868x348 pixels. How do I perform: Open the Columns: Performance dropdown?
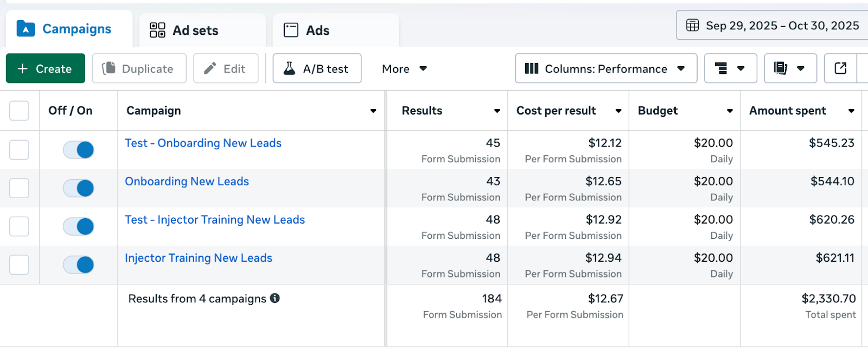coord(605,68)
